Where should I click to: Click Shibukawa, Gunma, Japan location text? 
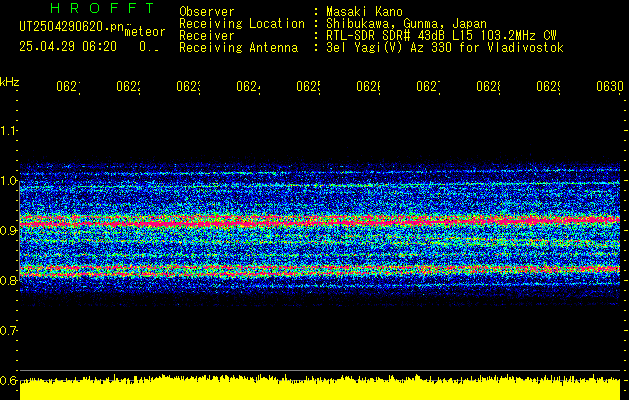click(x=406, y=24)
